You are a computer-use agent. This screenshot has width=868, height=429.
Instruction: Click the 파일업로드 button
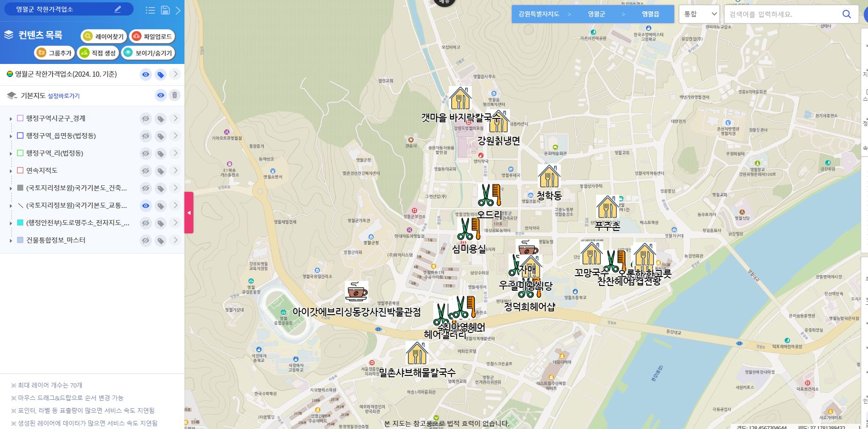coord(152,36)
